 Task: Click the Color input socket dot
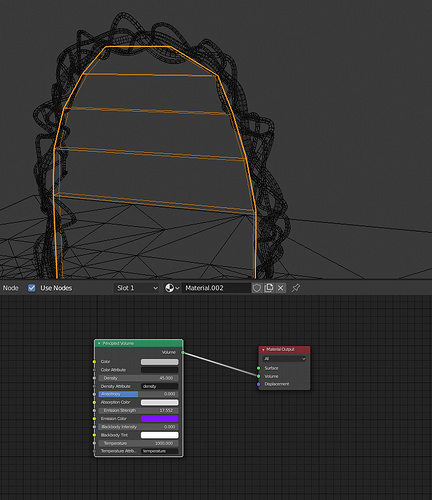coord(94,362)
